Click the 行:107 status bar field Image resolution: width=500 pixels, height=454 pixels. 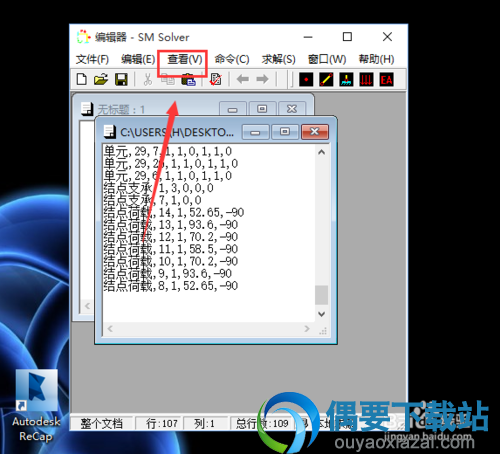pyautogui.click(x=159, y=423)
